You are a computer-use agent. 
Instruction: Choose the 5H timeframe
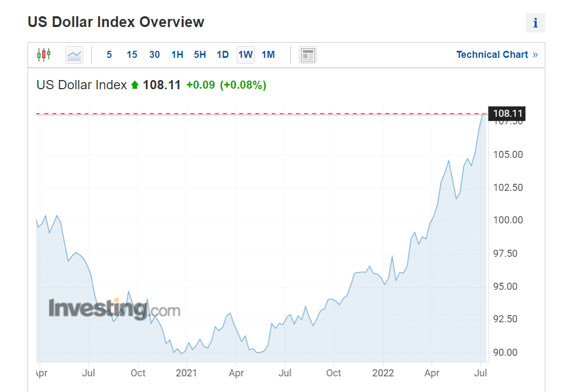coord(200,55)
